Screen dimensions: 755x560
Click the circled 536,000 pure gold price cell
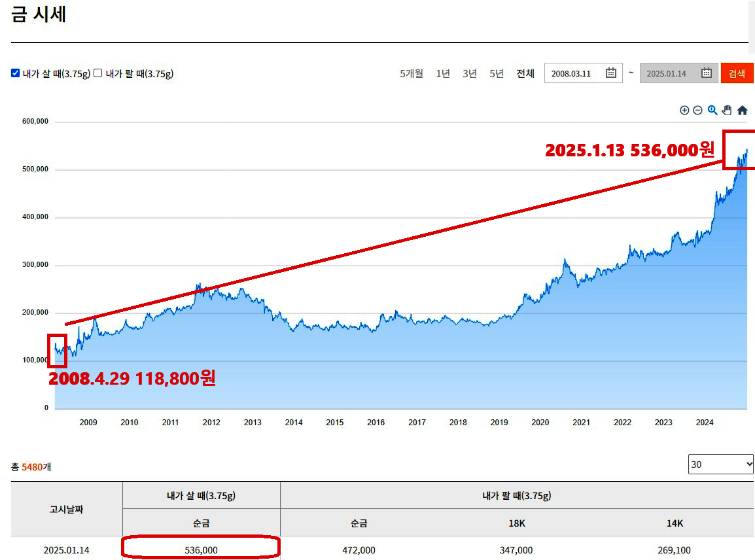[x=202, y=550]
